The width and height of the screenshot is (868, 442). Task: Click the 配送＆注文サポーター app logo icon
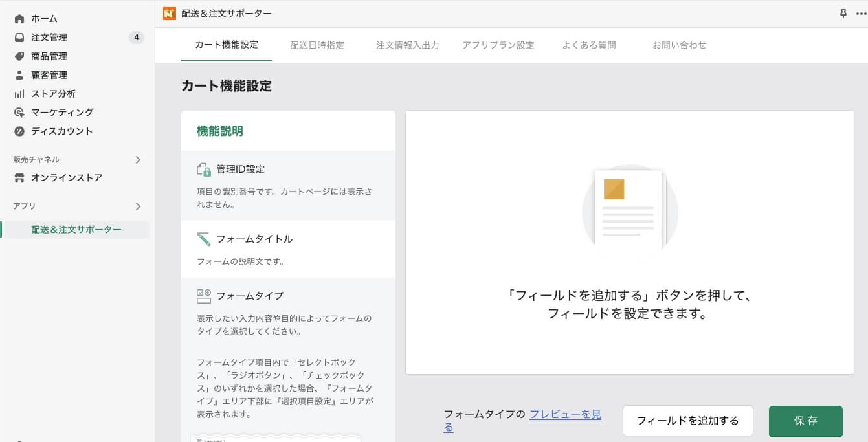tap(169, 13)
